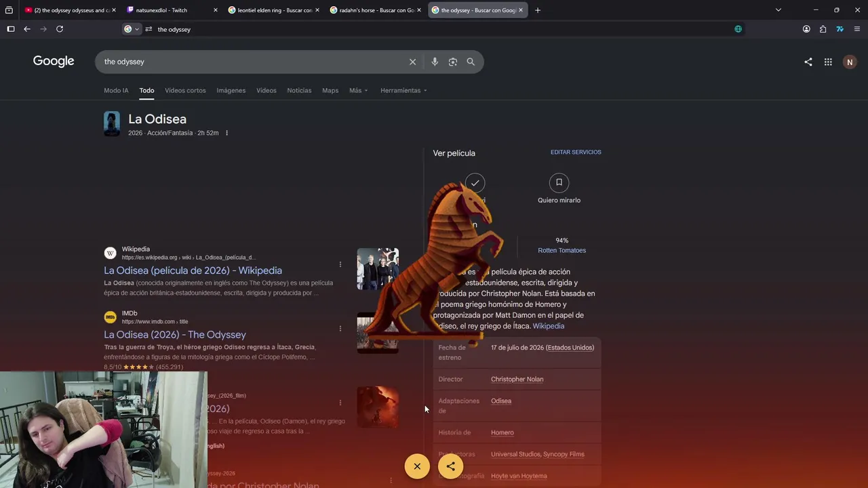Screen dimensions: 868x488
Task: Close the natsunexdlol Twitch tab
Action: [x=216, y=10]
